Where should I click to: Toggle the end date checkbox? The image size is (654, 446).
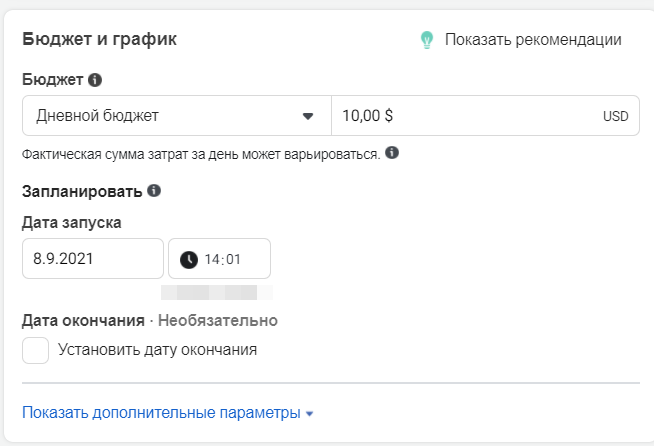(36, 351)
